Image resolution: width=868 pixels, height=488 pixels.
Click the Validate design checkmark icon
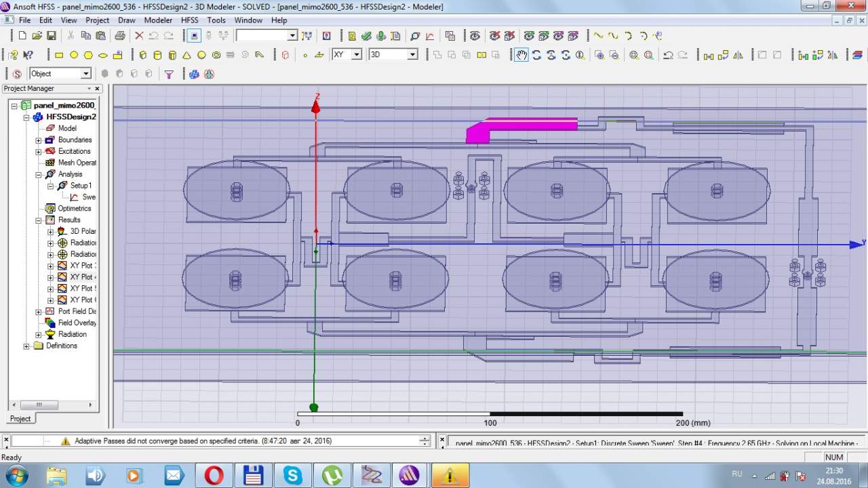pyautogui.click(x=366, y=36)
